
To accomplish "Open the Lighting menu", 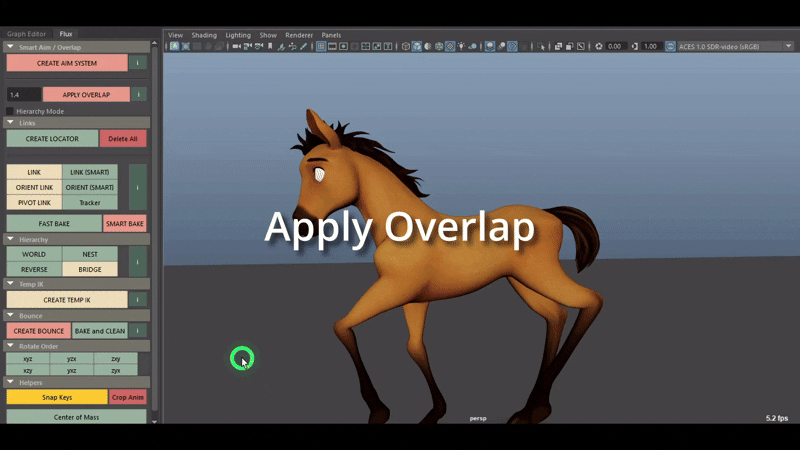I will tap(238, 35).
